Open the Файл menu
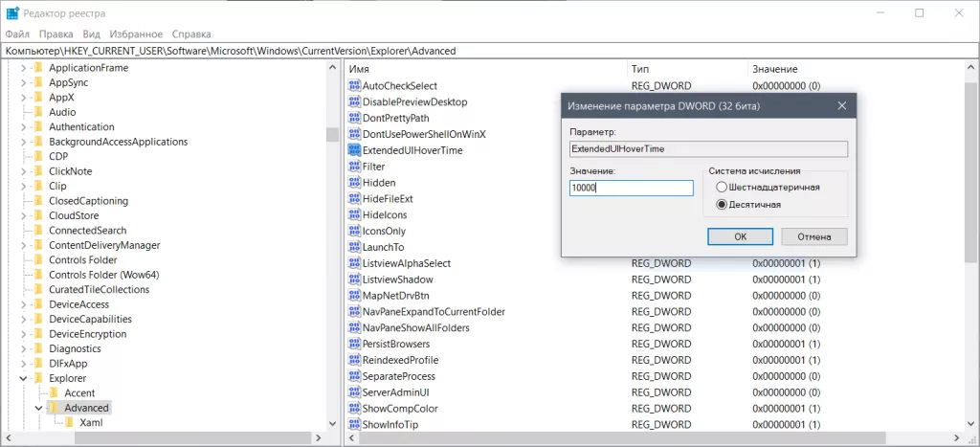The width and height of the screenshot is (980, 447). tap(17, 34)
